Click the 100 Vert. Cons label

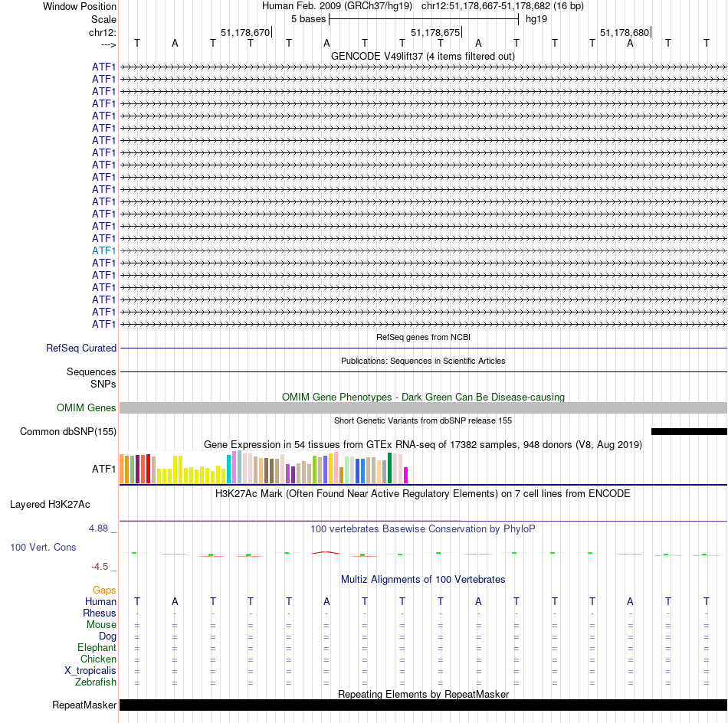click(x=43, y=547)
